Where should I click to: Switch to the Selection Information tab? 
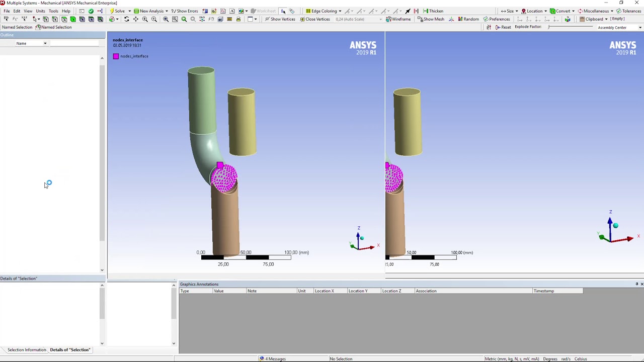(x=27, y=349)
